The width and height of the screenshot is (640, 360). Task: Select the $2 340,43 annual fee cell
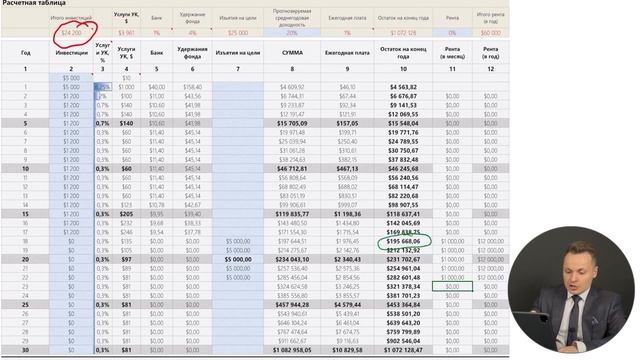pyautogui.click(x=347, y=259)
